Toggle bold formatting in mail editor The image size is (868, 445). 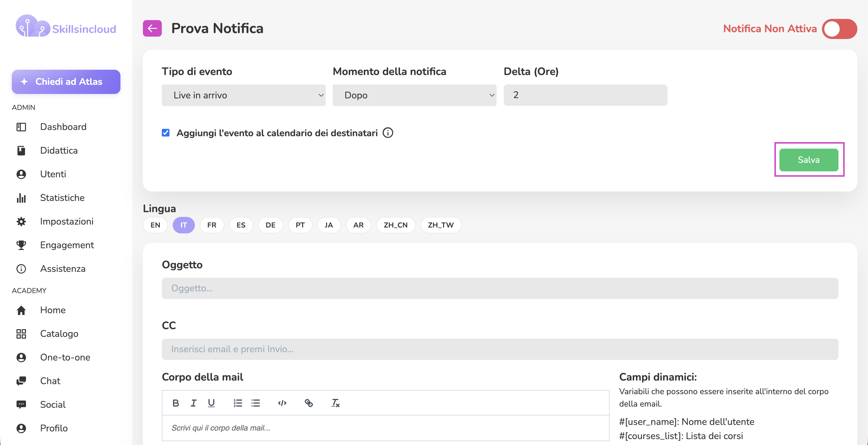[176, 403]
